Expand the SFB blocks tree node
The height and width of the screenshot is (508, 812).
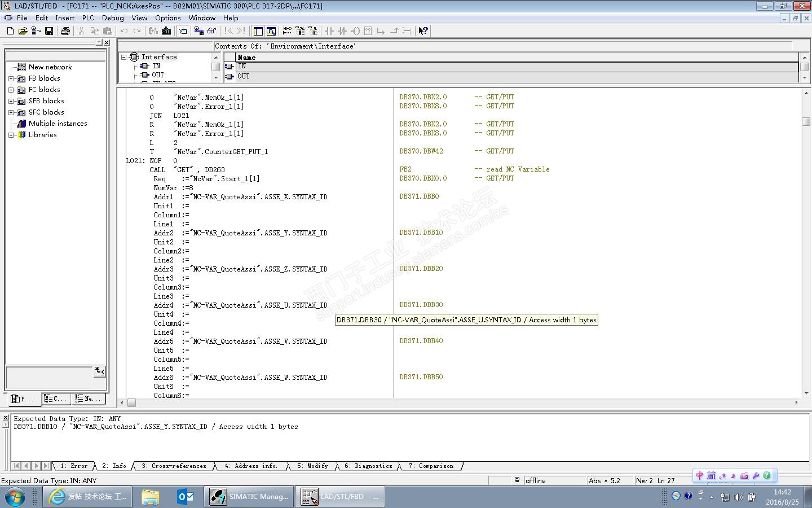point(11,101)
